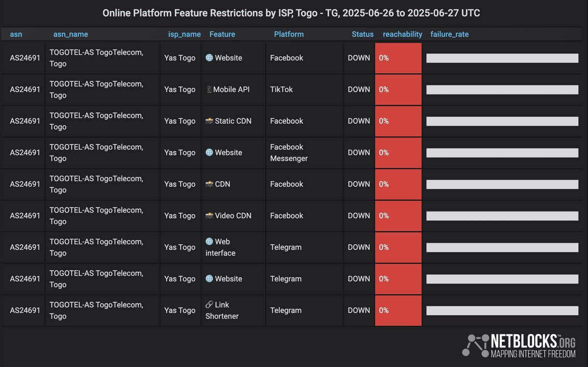Click globe icon beside Web interface
Viewport: 588px width, 367px height.
(209, 241)
